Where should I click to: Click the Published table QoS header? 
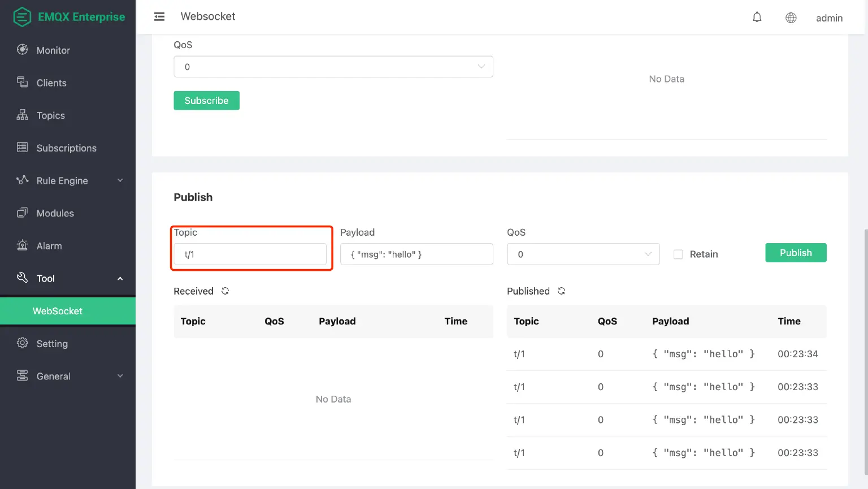point(607,321)
